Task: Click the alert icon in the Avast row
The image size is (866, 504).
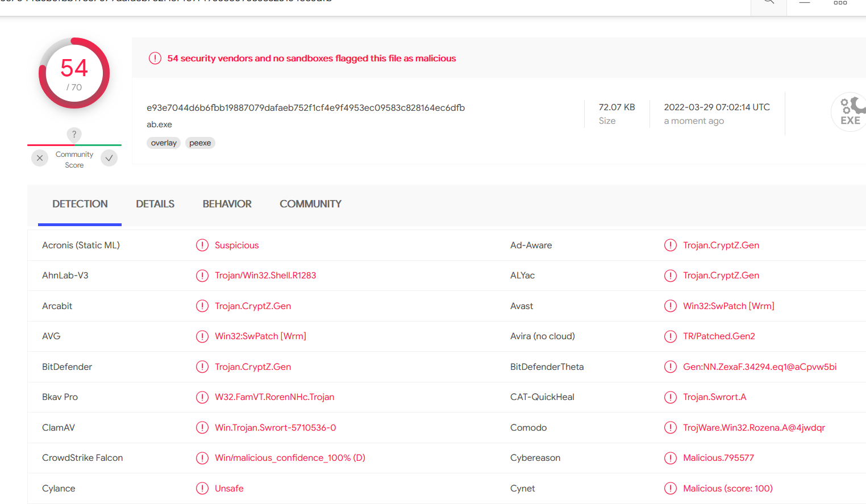Action: tap(671, 306)
